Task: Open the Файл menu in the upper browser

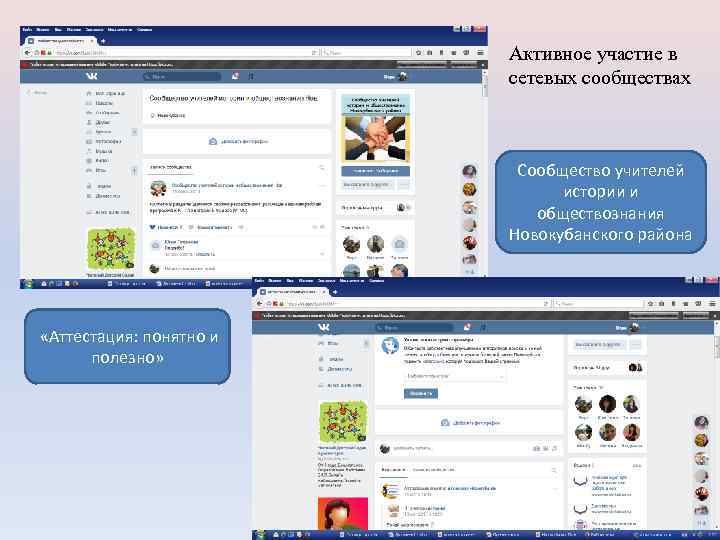Action: pos(27,29)
